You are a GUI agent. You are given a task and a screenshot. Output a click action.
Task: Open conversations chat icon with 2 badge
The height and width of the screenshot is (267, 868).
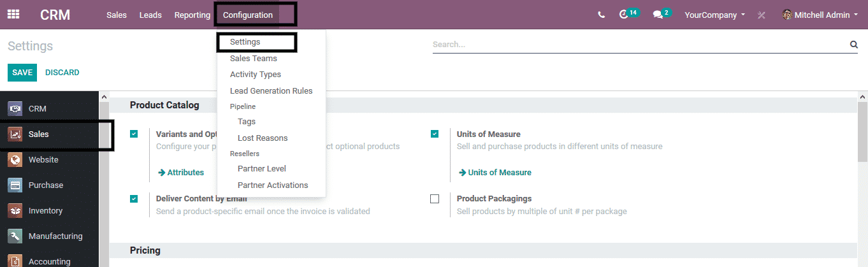pos(658,15)
